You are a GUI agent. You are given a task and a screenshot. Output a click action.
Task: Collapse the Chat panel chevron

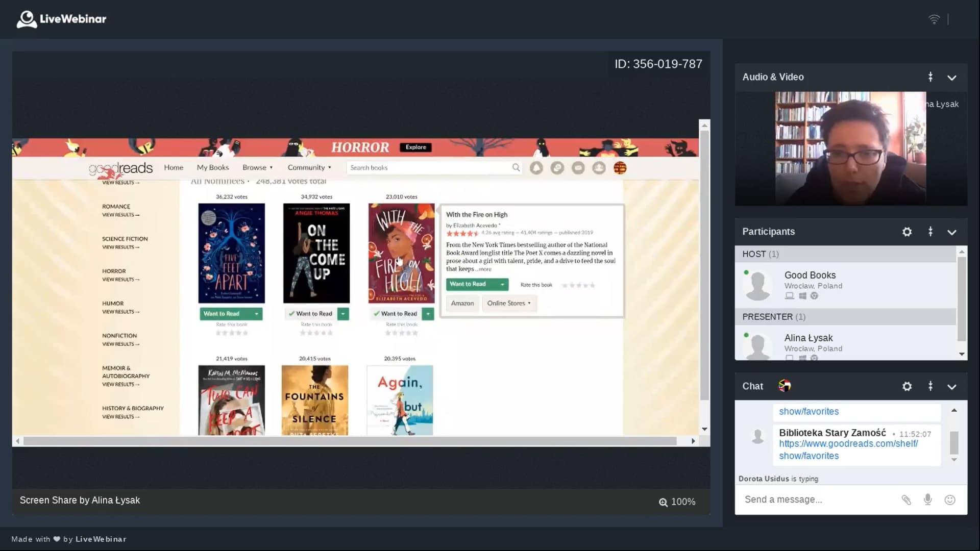click(952, 387)
